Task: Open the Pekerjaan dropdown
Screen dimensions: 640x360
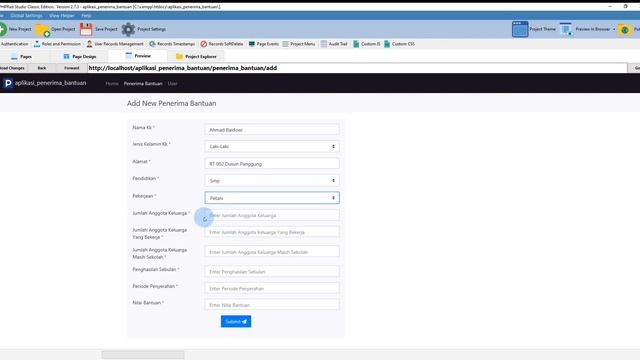Action: (x=272, y=198)
